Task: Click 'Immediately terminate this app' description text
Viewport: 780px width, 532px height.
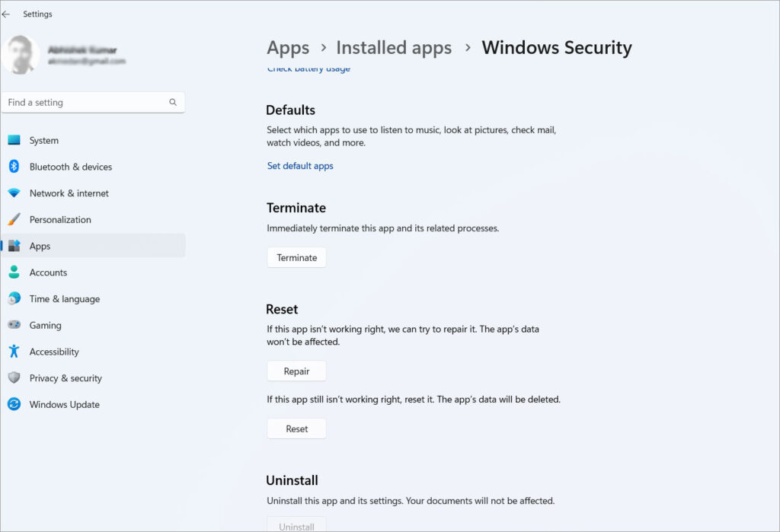Action: click(x=382, y=228)
